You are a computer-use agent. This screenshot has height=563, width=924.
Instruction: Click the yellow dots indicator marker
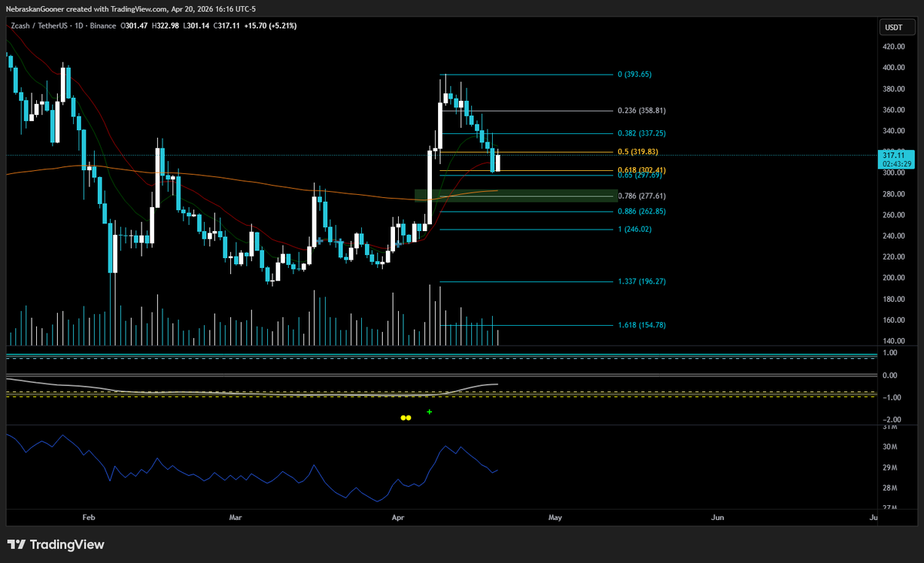(406, 417)
